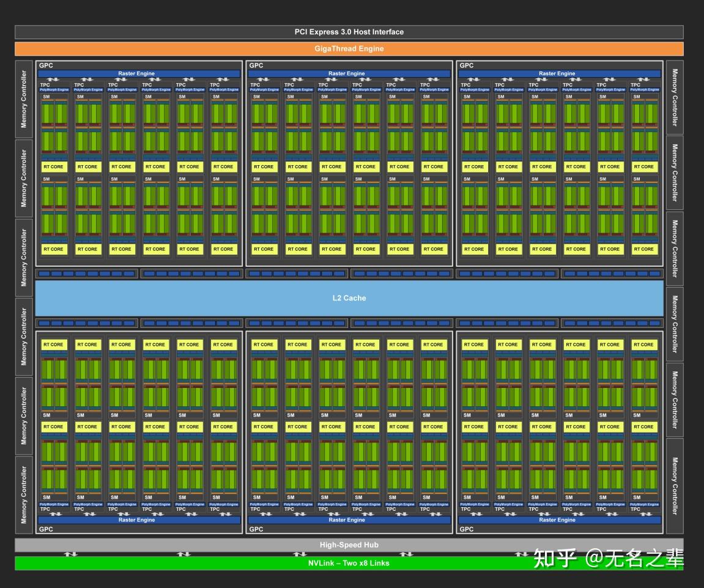
Task: Click the PCI Express 3.0 Host Interface bar
Action: click(x=349, y=32)
